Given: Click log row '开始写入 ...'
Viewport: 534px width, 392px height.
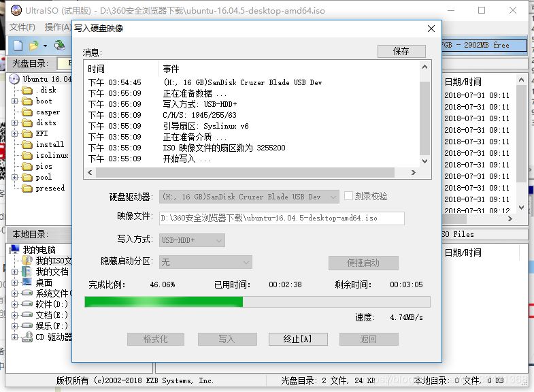Looking at the screenshot, I should 186,159.
